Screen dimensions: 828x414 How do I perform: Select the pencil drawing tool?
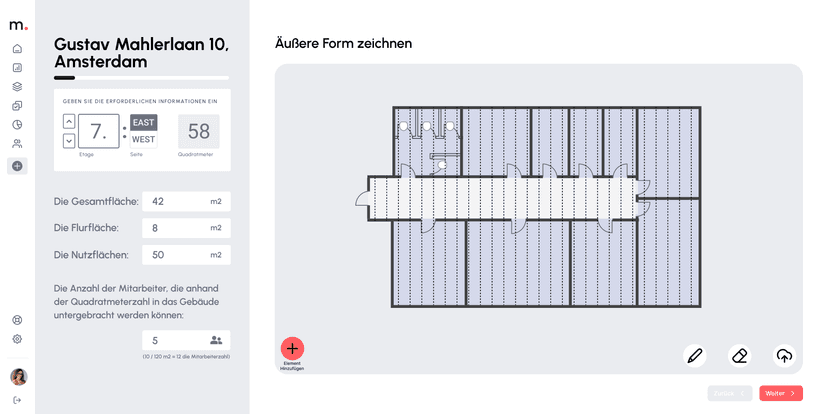(x=695, y=355)
